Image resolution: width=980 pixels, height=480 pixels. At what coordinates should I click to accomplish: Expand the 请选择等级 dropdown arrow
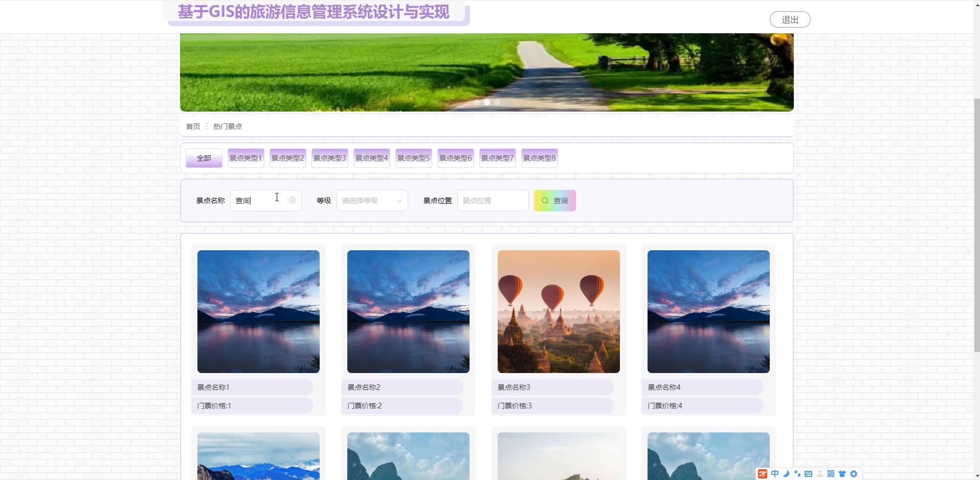pyautogui.click(x=399, y=201)
